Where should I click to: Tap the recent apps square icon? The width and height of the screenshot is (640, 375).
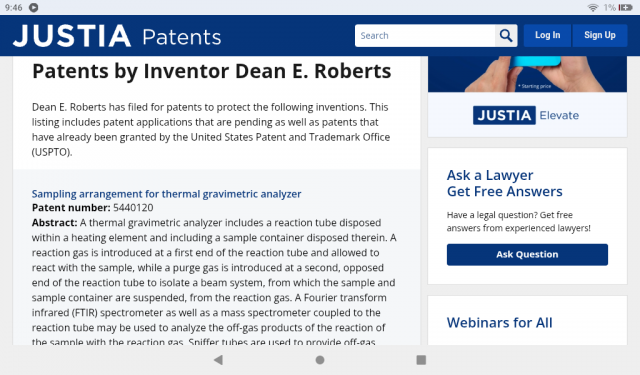(x=421, y=360)
